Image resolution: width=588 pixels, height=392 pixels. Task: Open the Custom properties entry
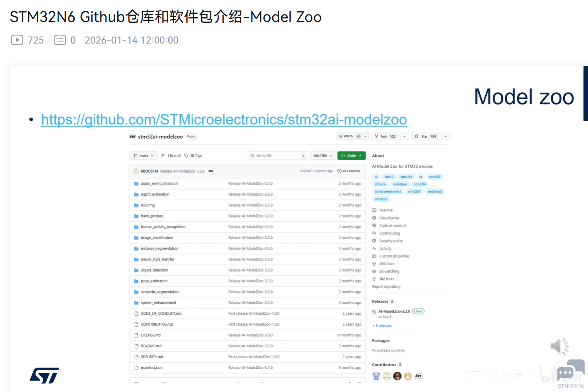tap(394, 256)
